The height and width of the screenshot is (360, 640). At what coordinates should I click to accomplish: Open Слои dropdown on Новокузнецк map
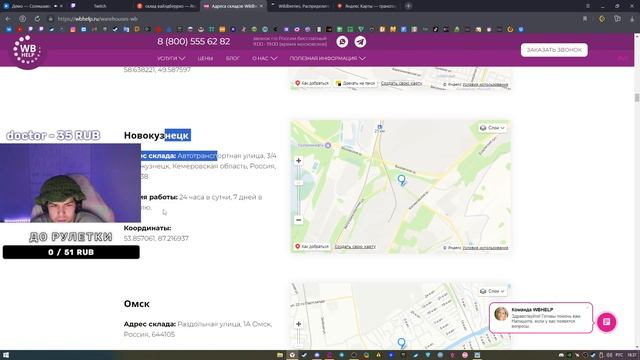[493, 128]
